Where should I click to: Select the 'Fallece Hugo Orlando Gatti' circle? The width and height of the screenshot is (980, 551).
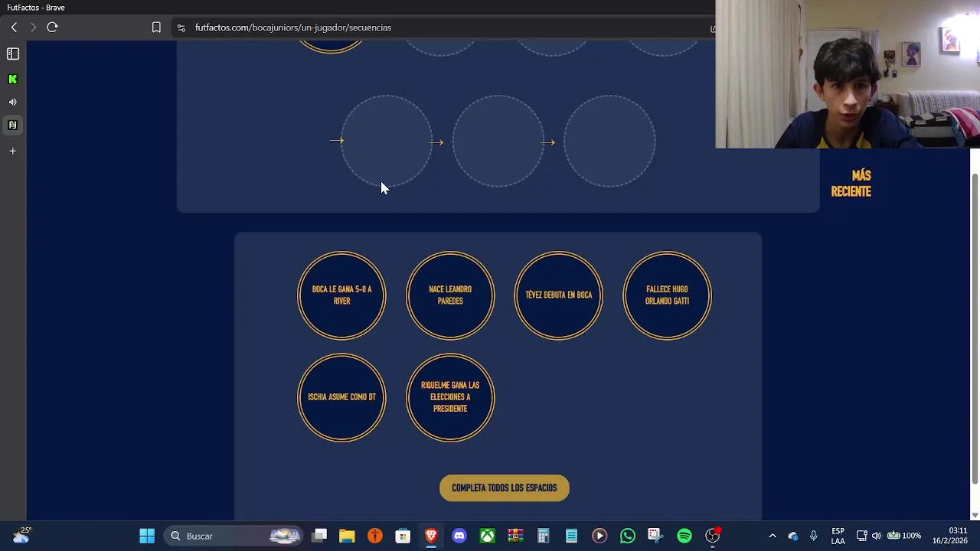click(667, 295)
